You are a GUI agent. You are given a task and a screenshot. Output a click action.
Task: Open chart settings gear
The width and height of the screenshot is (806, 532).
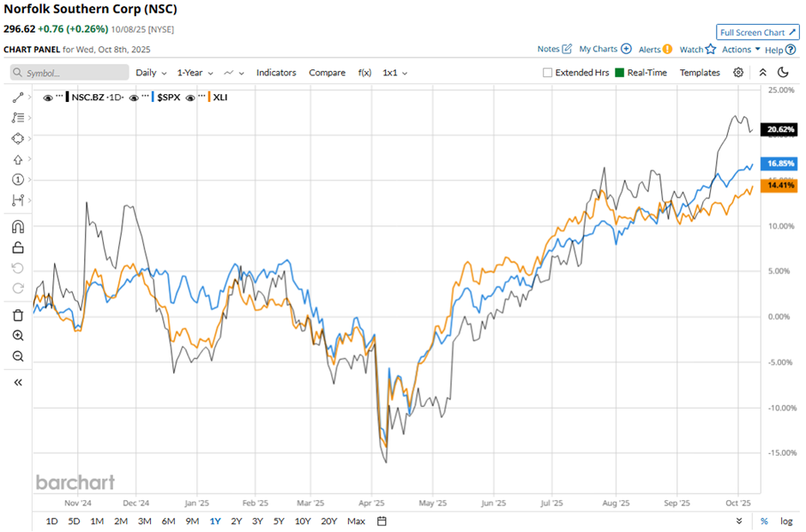click(x=738, y=73)
